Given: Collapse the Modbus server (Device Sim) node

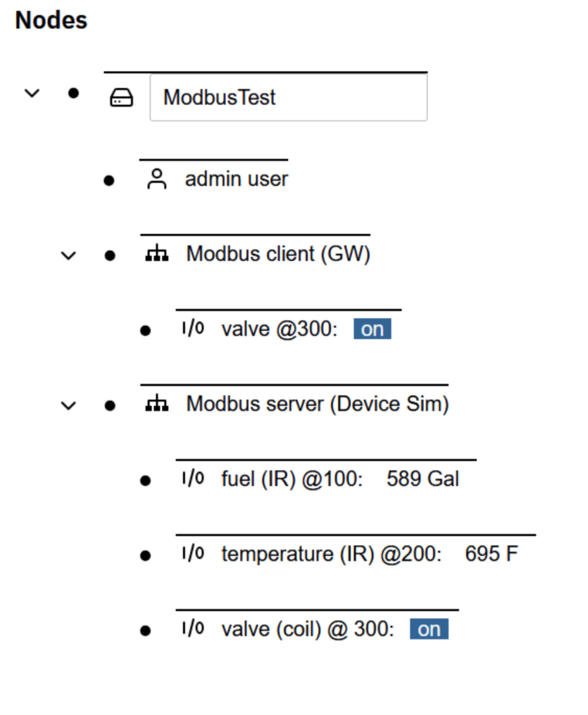Looking at the screenshot, I should [x=69, y=405].
